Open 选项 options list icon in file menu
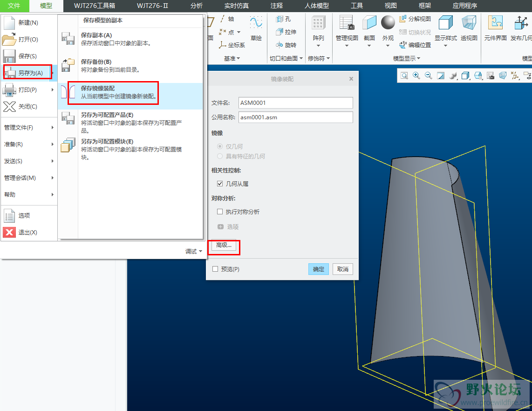 tap(9, 215)
